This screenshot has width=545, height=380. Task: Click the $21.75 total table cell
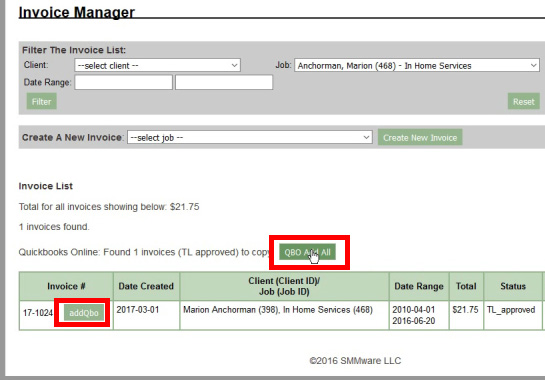tap(466, 315)
